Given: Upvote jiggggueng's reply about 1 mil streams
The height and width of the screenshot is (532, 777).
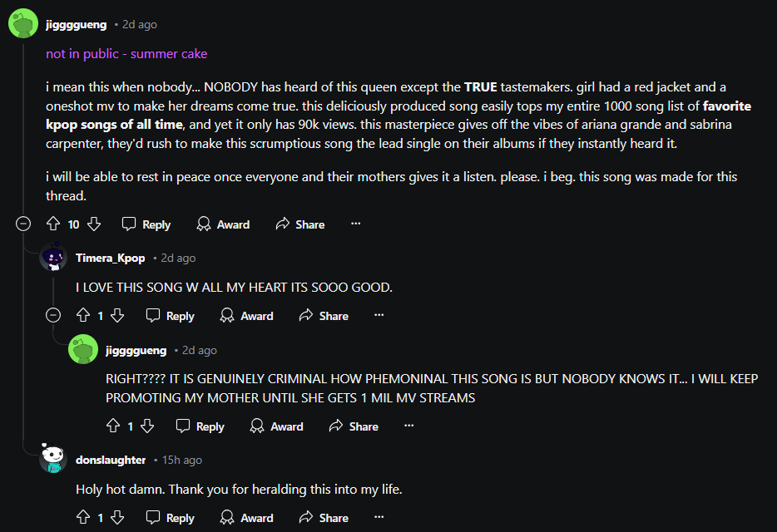Looking at the screenshot, I should (x=113, y=426).
